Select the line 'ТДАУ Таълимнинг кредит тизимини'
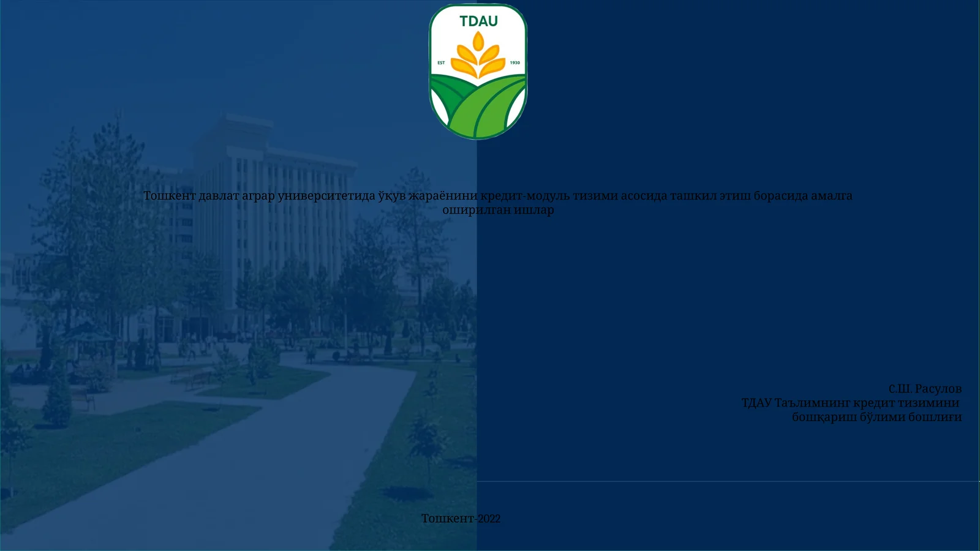Viewport: 980px width, 551px height. 850,403
